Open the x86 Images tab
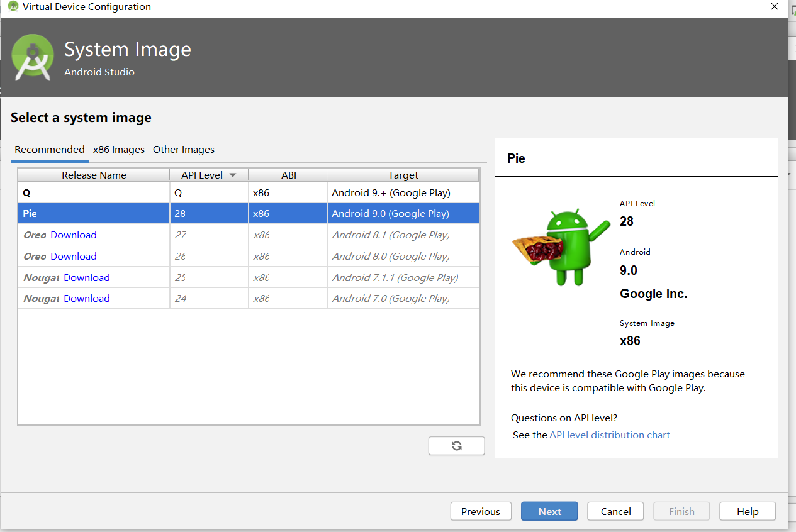Screen dimensions: 796x532 click(119, 150)
